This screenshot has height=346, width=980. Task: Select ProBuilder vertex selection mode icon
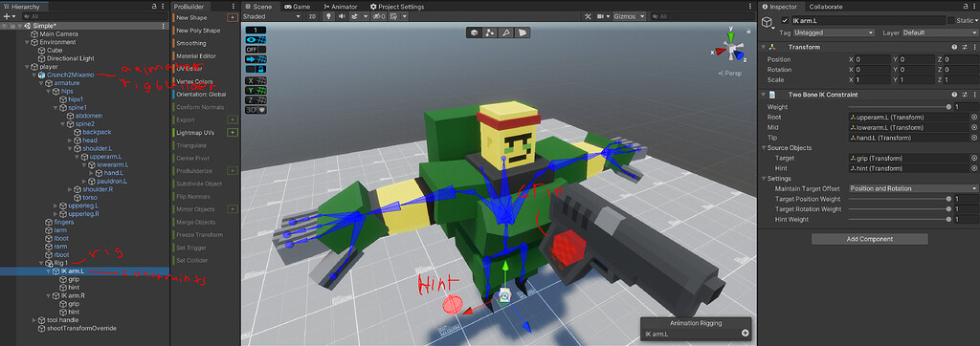click(x=490, y=32)
